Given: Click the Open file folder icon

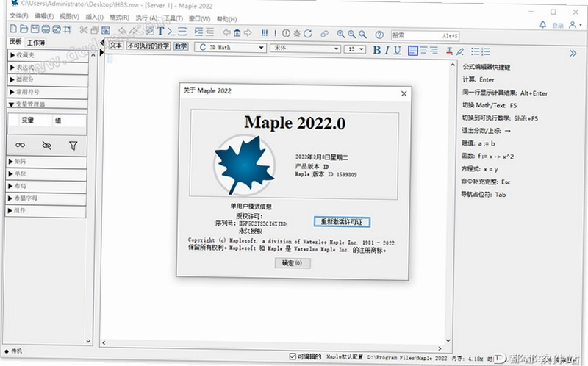Looking at the screenshot, I should pos(24,29).
